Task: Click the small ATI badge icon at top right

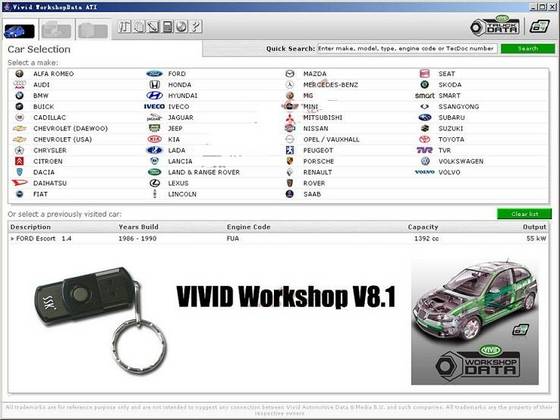Action: 539,26
